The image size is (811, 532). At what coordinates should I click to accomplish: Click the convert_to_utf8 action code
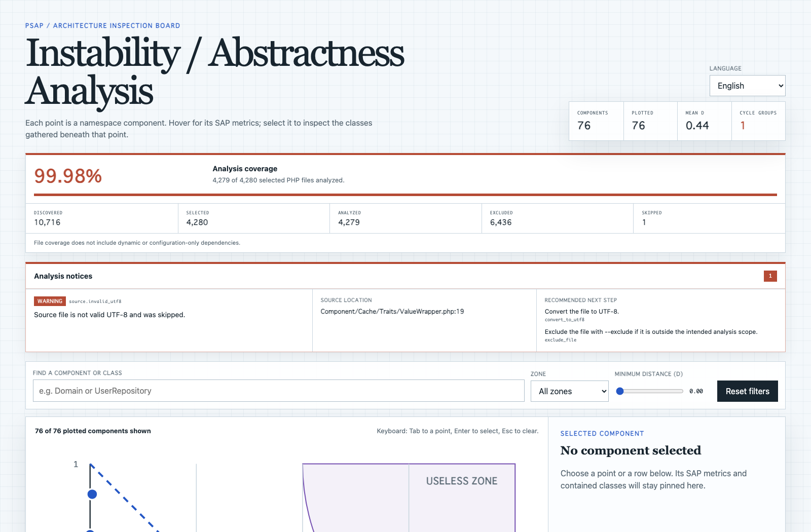click(x=565, y=320)
